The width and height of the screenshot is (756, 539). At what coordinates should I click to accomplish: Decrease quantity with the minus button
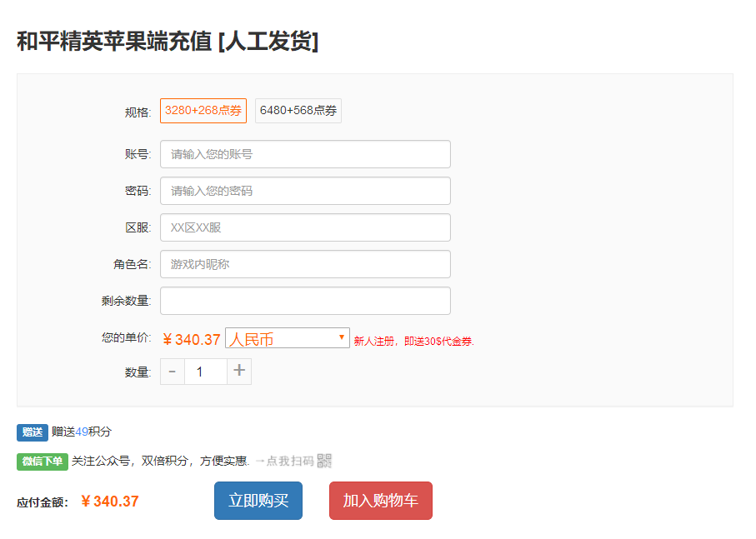pos(173,372)
